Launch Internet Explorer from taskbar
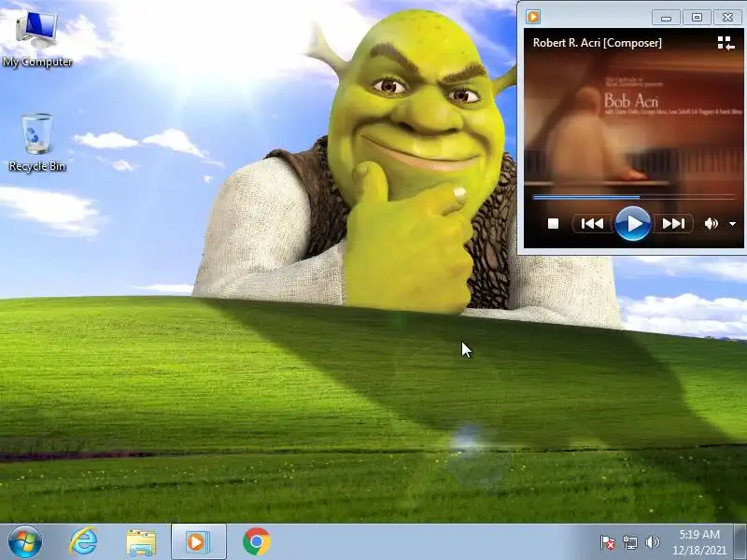The height and width of the screenshot is (560, 747). click(83, 542)
